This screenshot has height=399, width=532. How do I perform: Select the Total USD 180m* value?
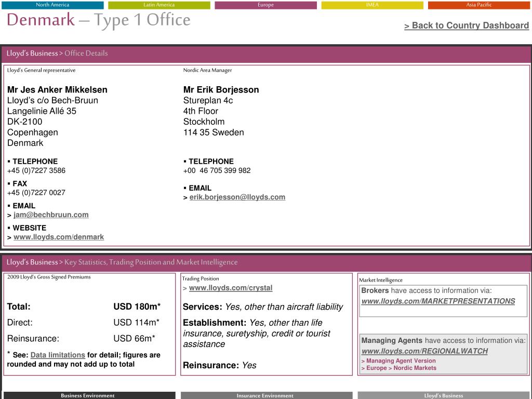[137, 307]
